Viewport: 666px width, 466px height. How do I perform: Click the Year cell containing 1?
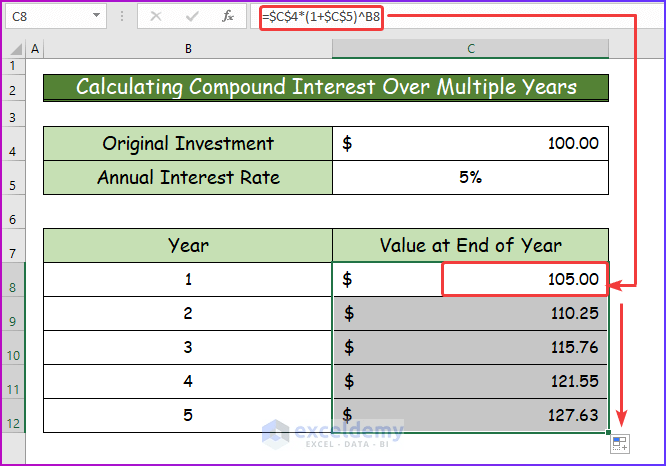point(188,280)
